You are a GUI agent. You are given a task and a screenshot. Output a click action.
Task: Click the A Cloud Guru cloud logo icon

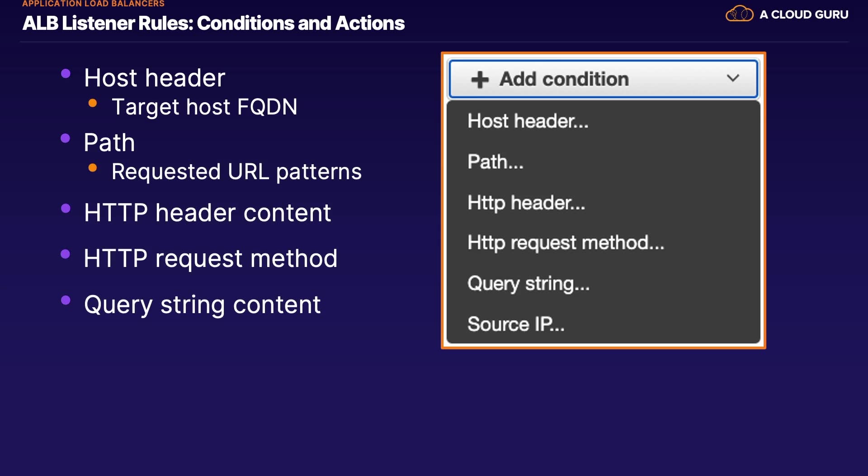[739, 14]
